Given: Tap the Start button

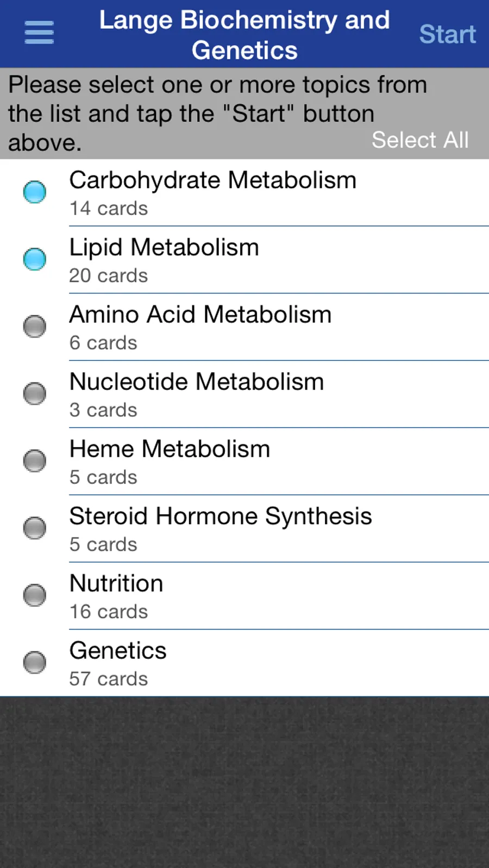Looking at the screenshot, I should 447,34.
